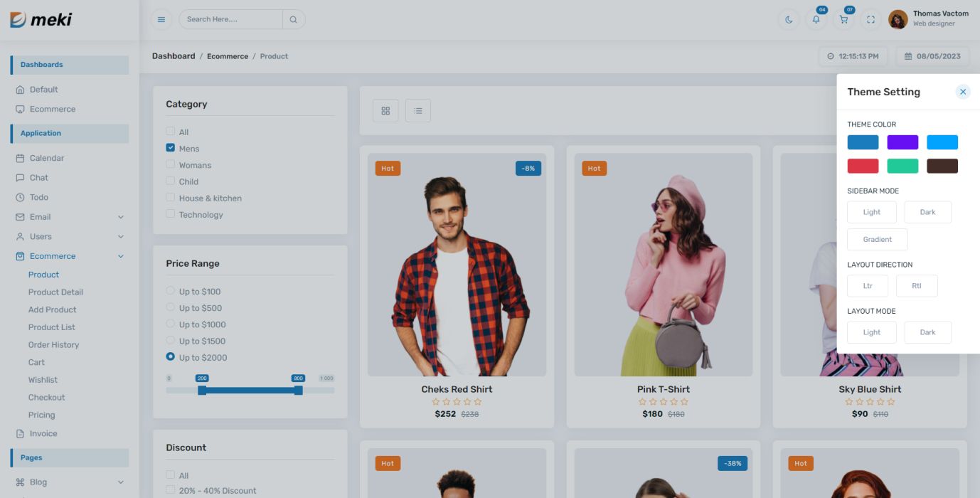Viewport: 980px width, 498px height.
Task: Open the shopping cart icon in header
Action: pyautogui.click(x=843, y=19)
